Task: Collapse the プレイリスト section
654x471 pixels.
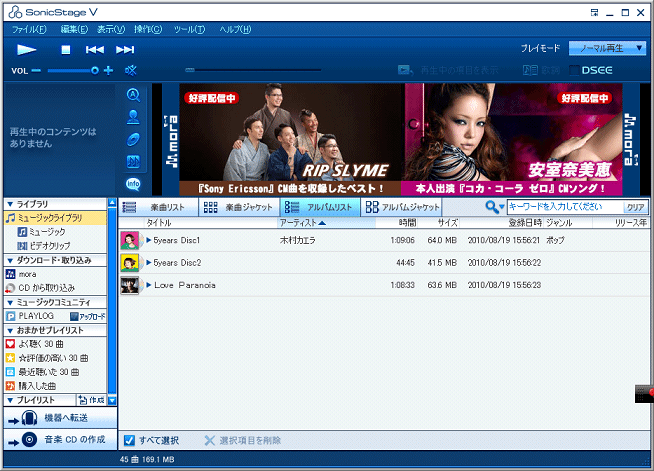Action: [10, 400]
